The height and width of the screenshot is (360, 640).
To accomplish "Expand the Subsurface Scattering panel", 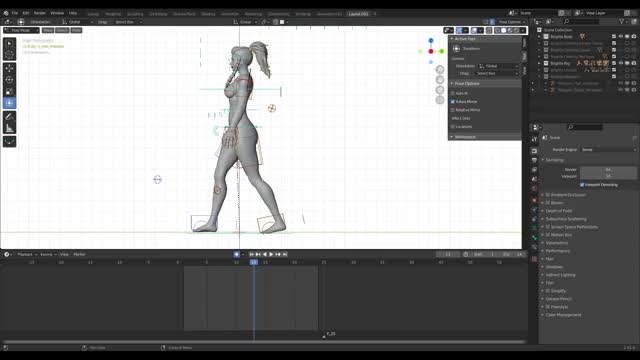I will point(566,219).
